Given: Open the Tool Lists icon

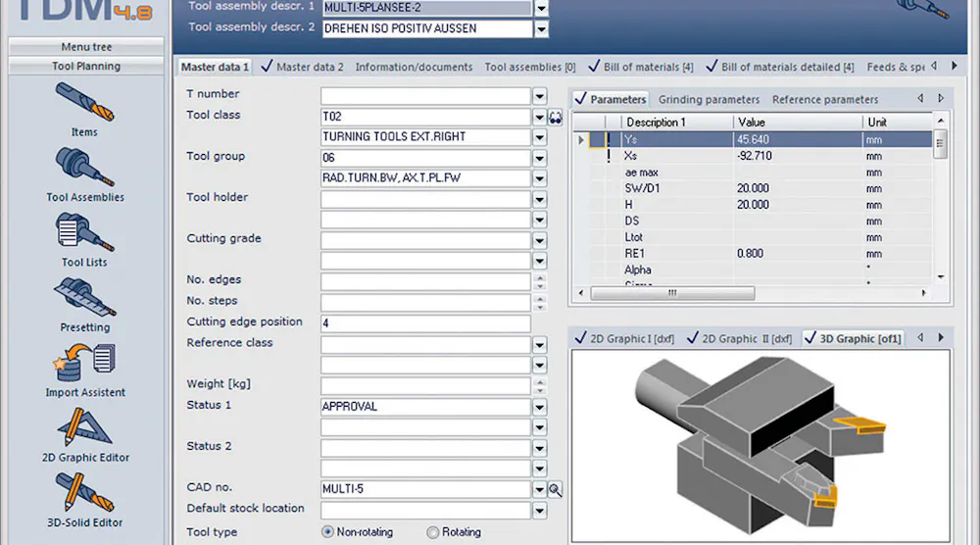Looking at the screenshot, I should (x=84, y=232).
